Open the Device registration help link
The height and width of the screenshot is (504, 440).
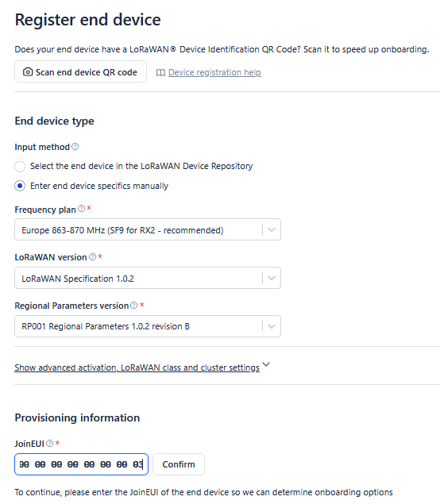(x=214, y=73)
